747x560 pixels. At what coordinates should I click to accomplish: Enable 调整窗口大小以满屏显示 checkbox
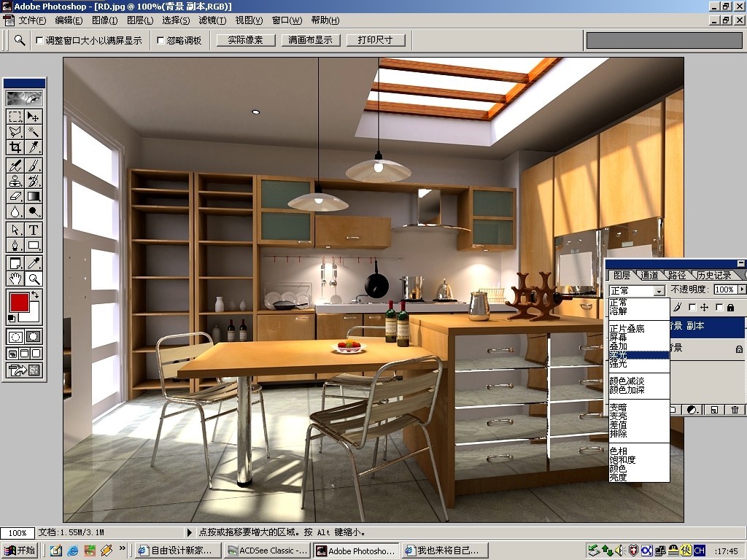pos(39,41)
